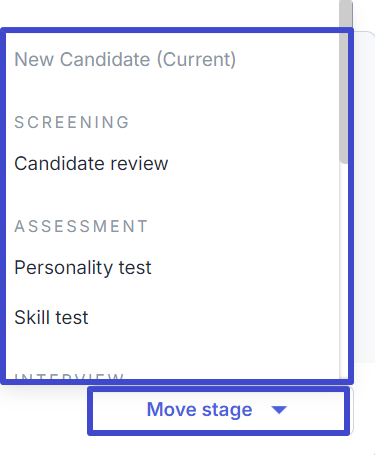Click the partially visible INTERVIEW heading

point(69,376)
